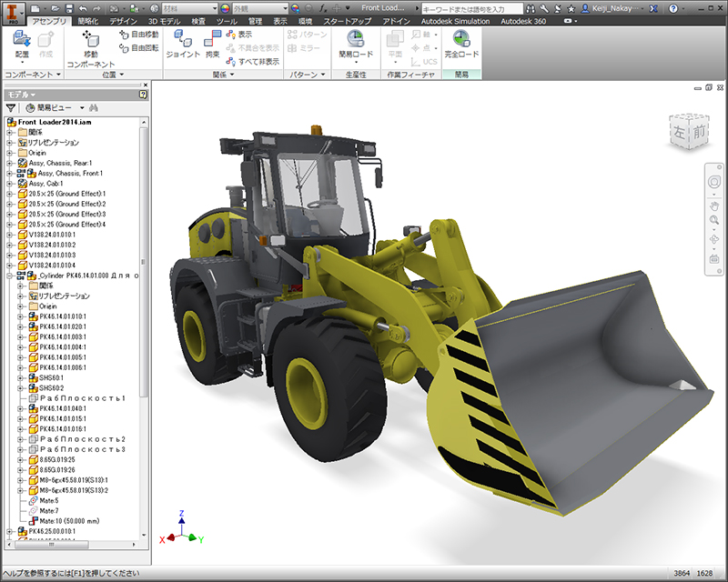This screenshot has height=582, width=728.
Task: Click the Zoom magnifier in navigation bar
Action: (x=714, y=221)
